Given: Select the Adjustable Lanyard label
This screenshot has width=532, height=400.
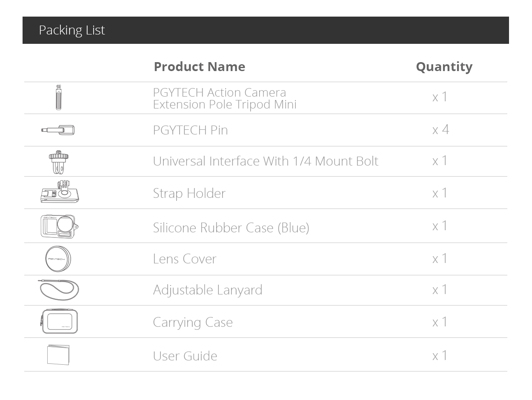Looking at the screenshot, I should (208, 290).
